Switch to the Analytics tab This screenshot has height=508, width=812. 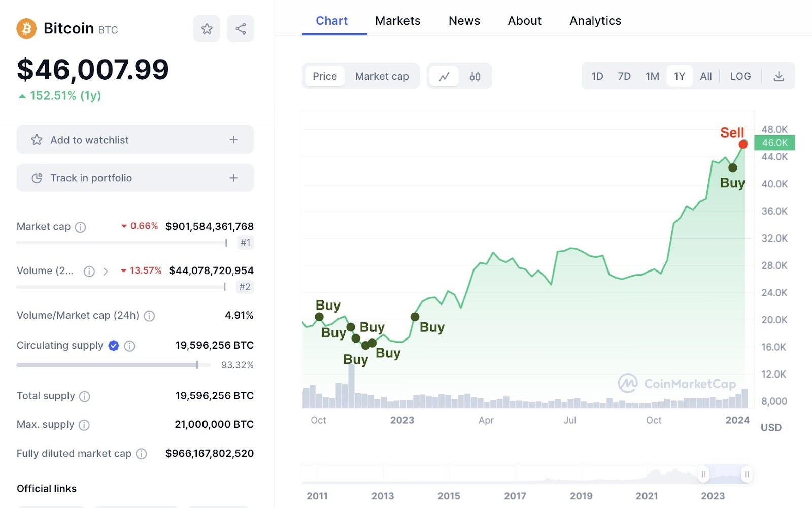595,21
